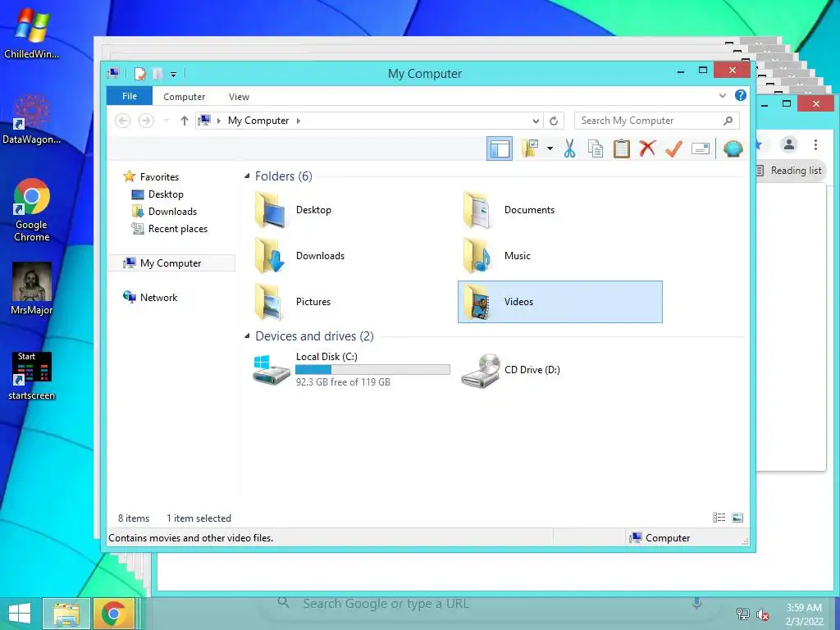Click Chrome's Reading list button
The width and height of the screenshot is (840, 630).
point(789,171)
